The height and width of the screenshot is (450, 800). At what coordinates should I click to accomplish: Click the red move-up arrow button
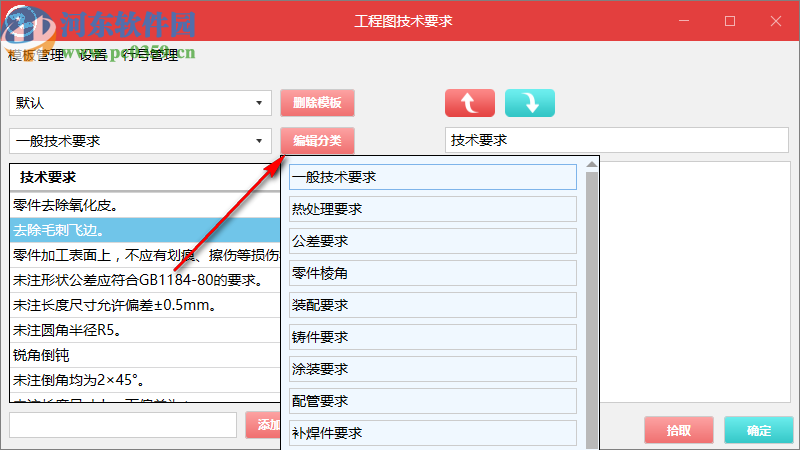coord(469,103)
